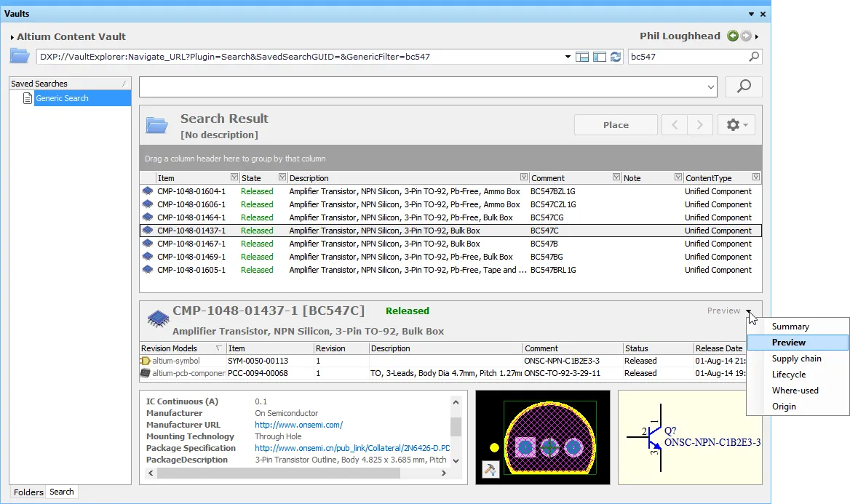
Task: Click the NPN transistor symbol preview
Action: click(690, 437)
